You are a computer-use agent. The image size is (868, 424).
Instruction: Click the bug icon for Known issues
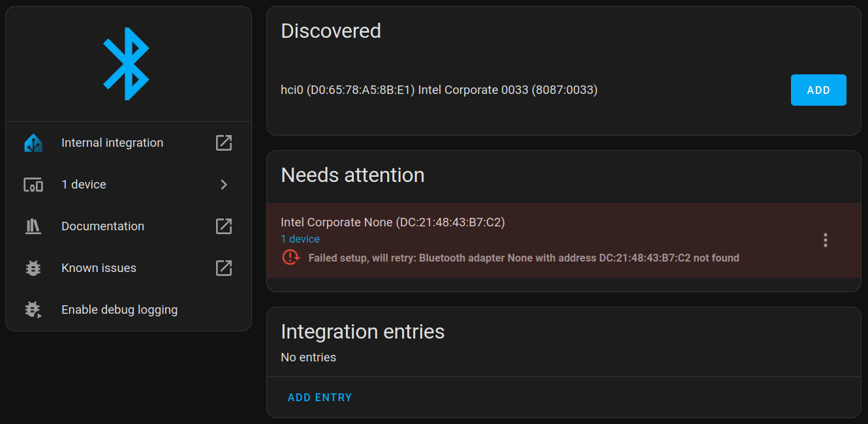pyautogui.click(x=33, y=268)
